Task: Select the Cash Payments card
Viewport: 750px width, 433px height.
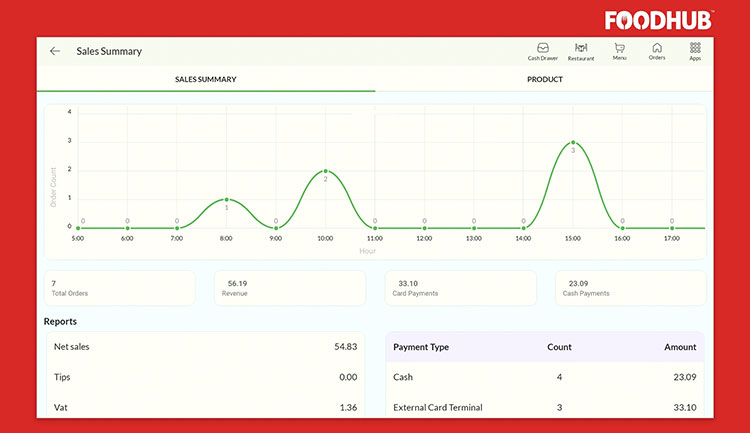Action: coord(630,288)
